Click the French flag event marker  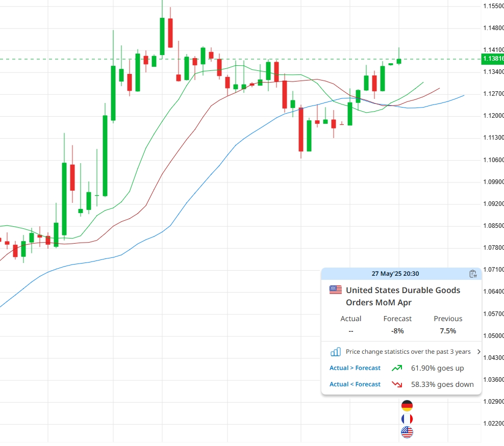coord(407,419)
